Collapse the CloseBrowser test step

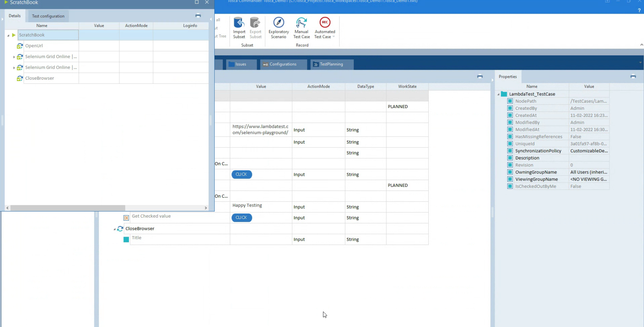pos(115,229)
